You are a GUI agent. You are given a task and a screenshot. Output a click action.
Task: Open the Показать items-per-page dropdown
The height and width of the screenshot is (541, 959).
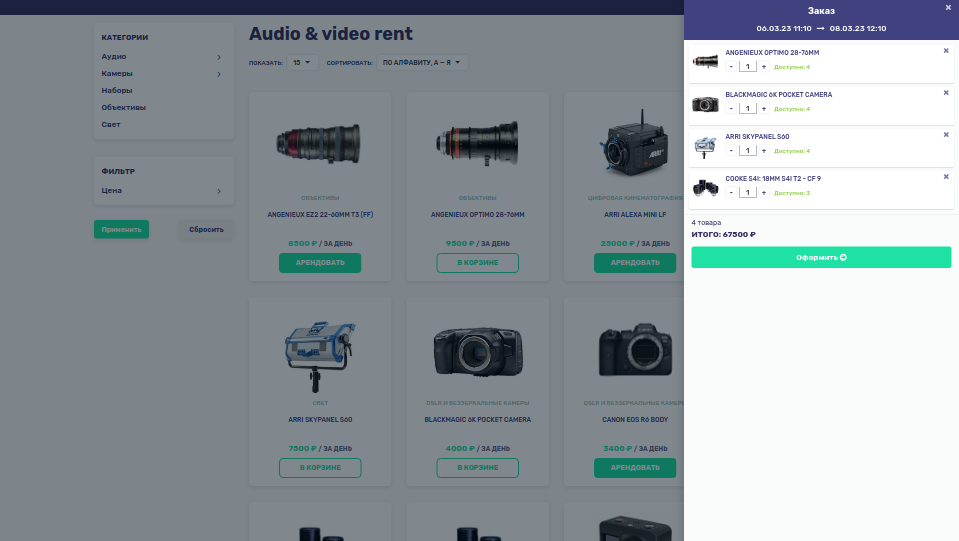[x=302, y=63]
